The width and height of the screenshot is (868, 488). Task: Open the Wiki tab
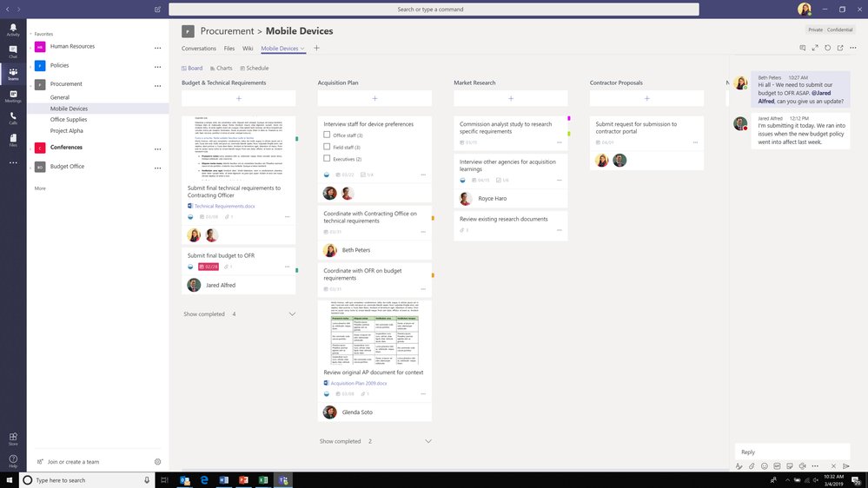click(248, 49)
